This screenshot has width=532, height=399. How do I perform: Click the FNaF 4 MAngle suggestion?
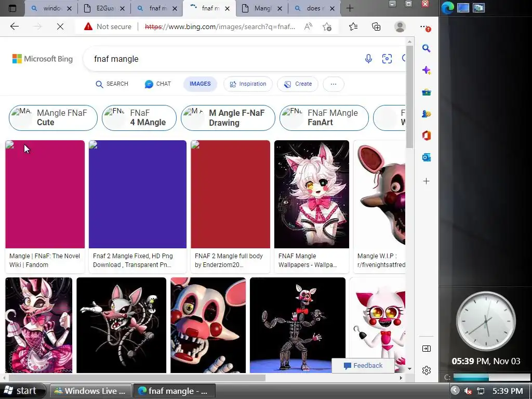click(139, 118)
